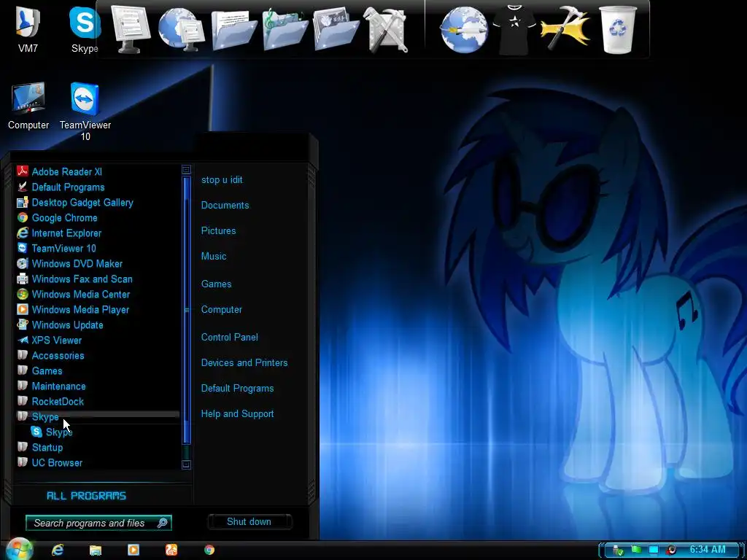Click the Windows Start orb

point(19,550)
